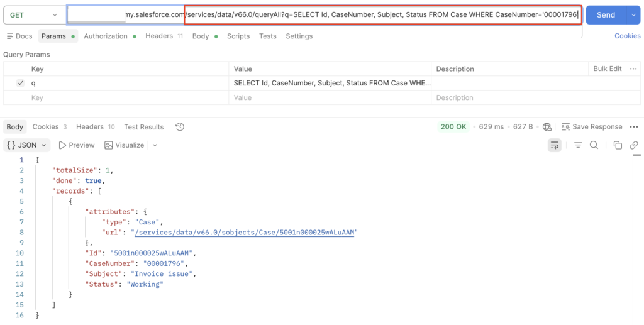Open the request Settings tab
Image resolution: width=644 pixels, height=325 pixels.
click(x=299, y=36)
